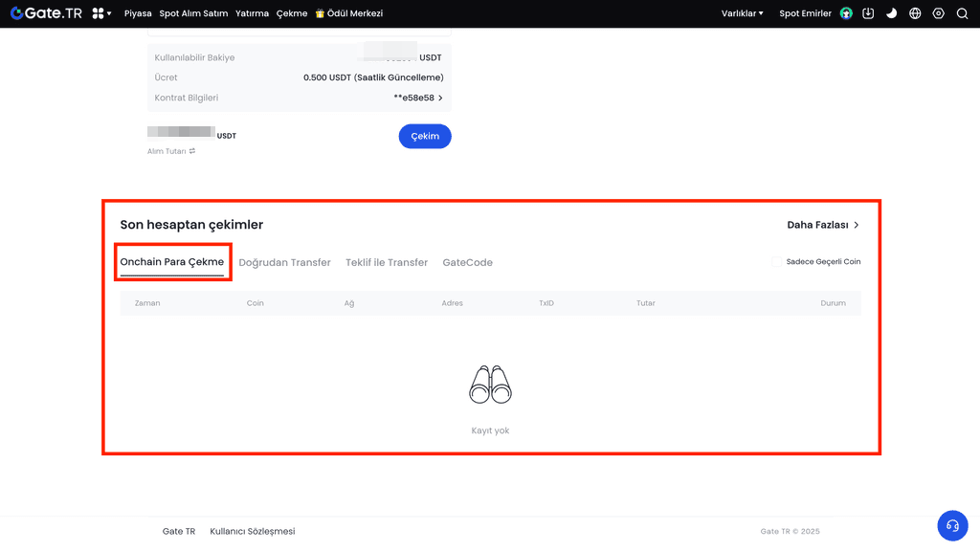Open the apps grid menu icon

[x=99, y=13]
